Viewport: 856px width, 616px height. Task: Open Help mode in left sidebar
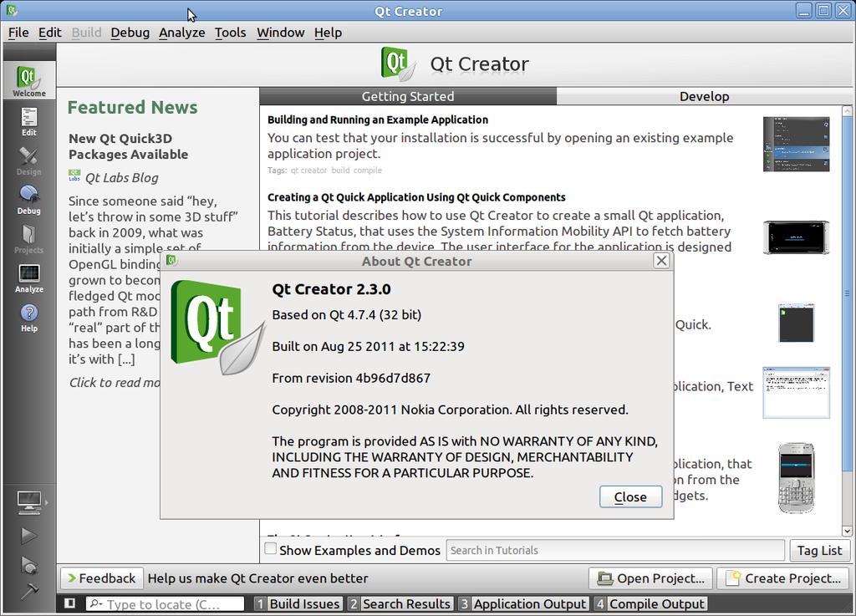[29, 318]
